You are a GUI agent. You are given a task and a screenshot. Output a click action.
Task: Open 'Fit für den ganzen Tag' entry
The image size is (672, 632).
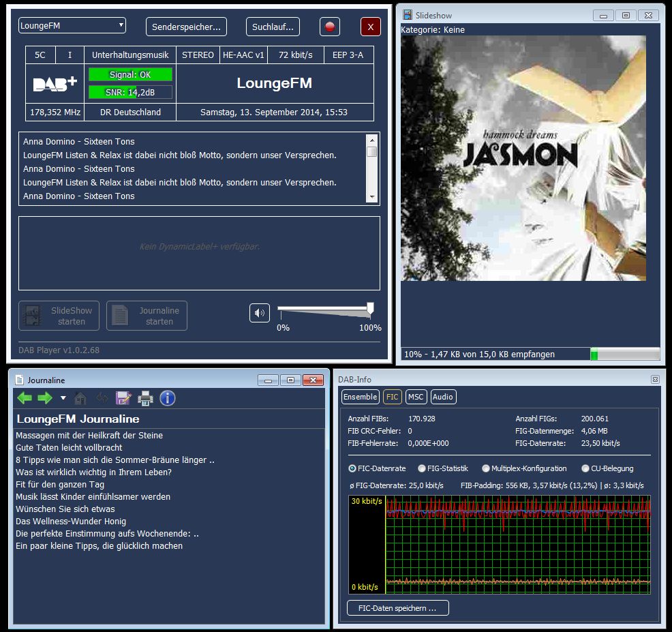(60, 485)
